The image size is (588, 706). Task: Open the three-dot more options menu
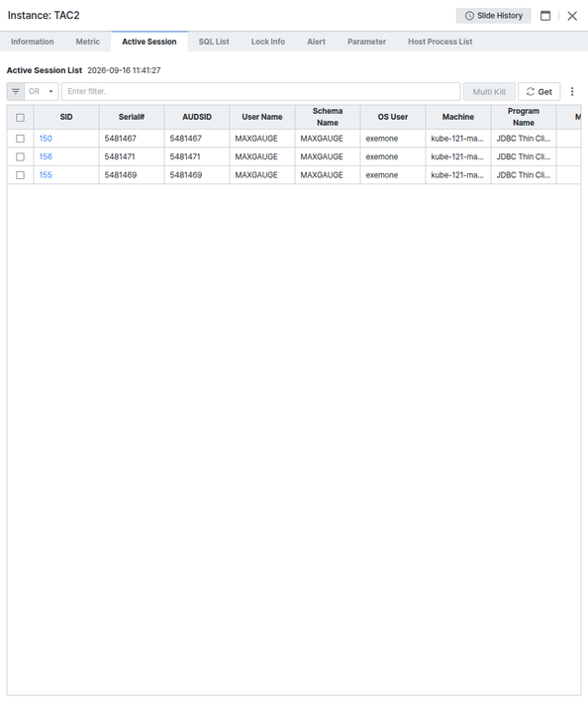572,91
